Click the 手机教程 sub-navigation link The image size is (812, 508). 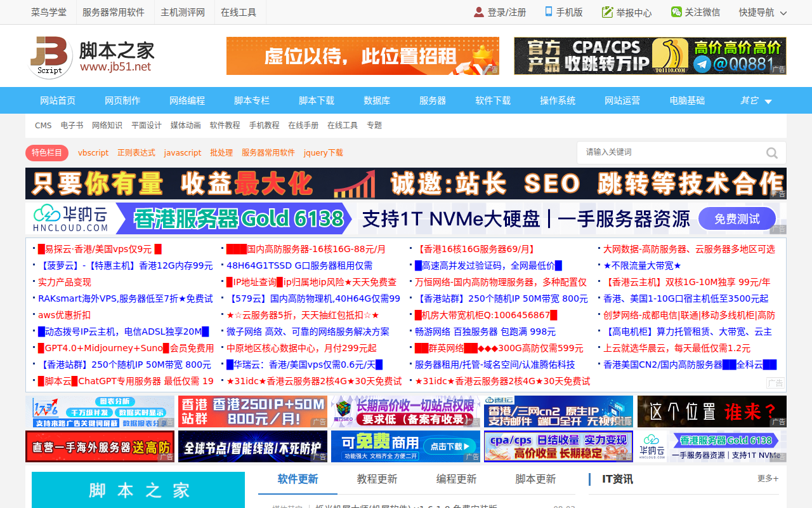pos(264,126)
